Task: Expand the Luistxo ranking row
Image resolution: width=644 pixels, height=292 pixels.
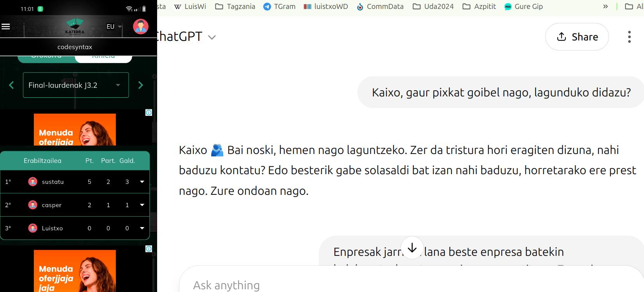Action: [142, 228]
